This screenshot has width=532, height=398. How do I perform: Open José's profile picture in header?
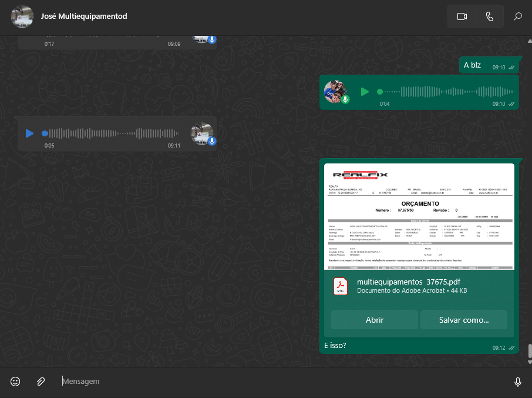pyautogui.click(x=22, y=16)
